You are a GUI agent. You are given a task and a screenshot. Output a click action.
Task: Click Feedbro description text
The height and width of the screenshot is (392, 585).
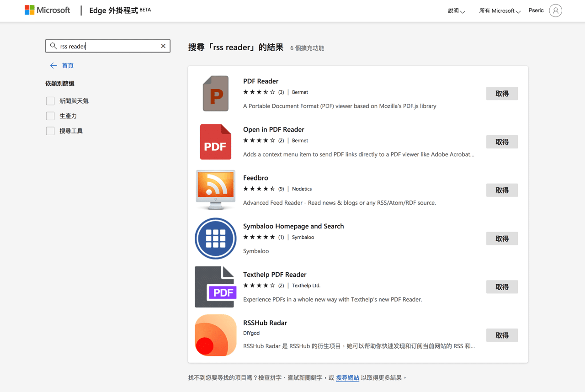coord(340,203)
